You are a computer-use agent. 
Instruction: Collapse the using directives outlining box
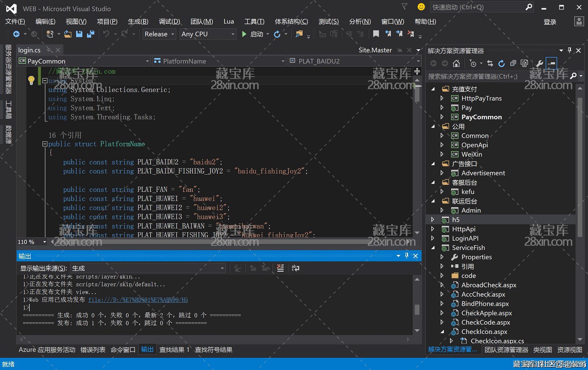[x=45, y=81]
